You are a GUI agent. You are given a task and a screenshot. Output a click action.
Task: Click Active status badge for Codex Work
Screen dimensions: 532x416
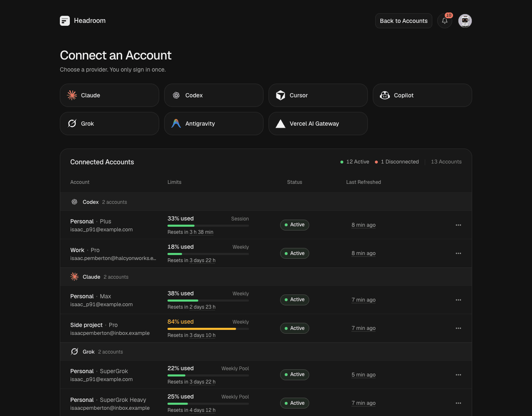(295, 253)
